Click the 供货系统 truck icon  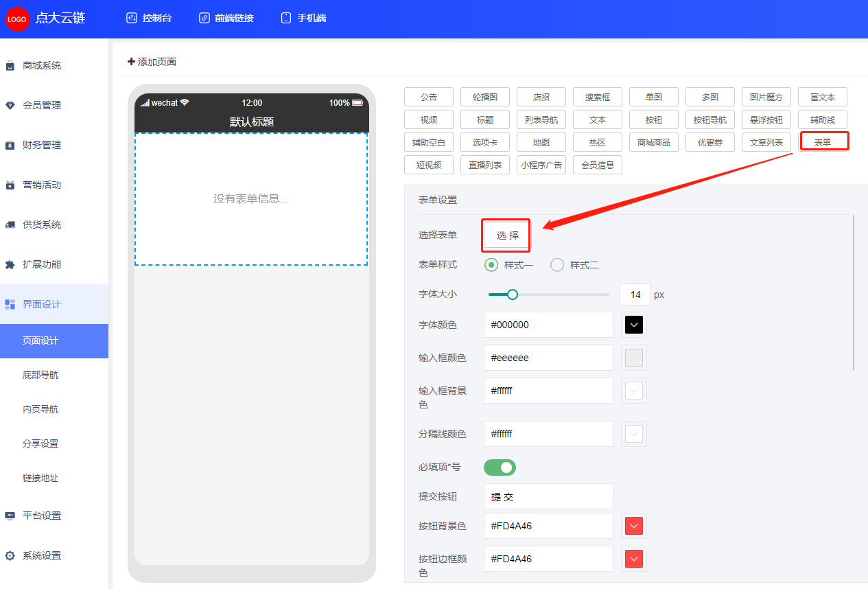(10, 225)
